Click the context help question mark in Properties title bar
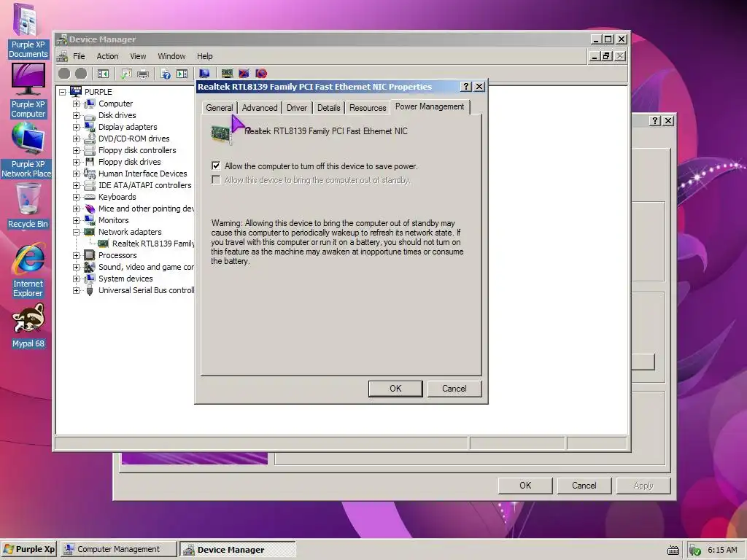The width and height of the screenshot is (747, 560). click(x=466, y=86)
